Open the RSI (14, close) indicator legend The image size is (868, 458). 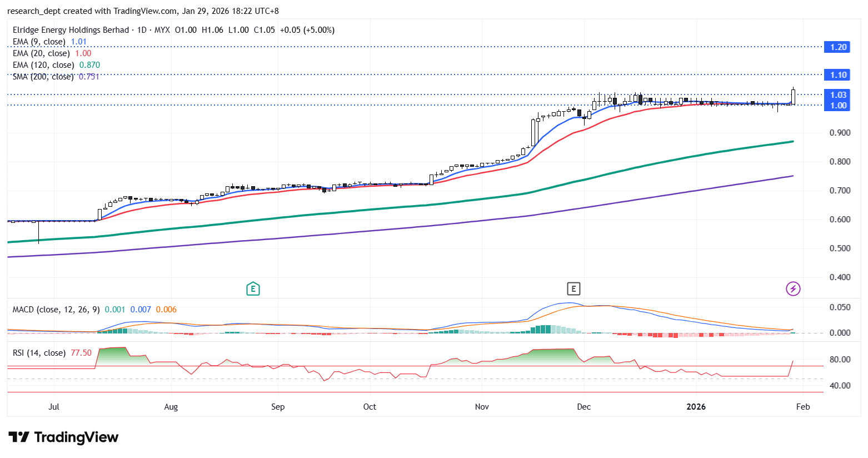(39, 353)
